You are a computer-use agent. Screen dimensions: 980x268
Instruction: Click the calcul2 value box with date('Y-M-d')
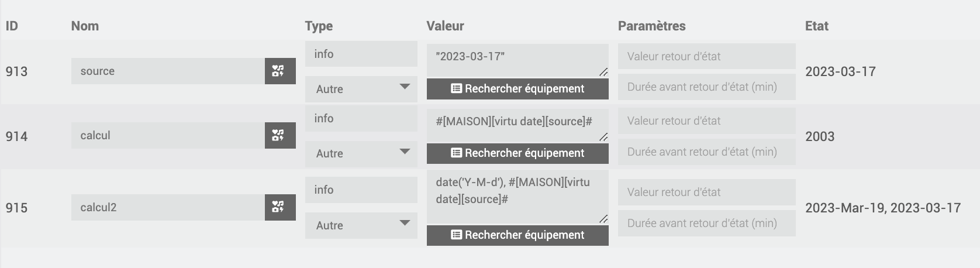click(x=517, y=196)
